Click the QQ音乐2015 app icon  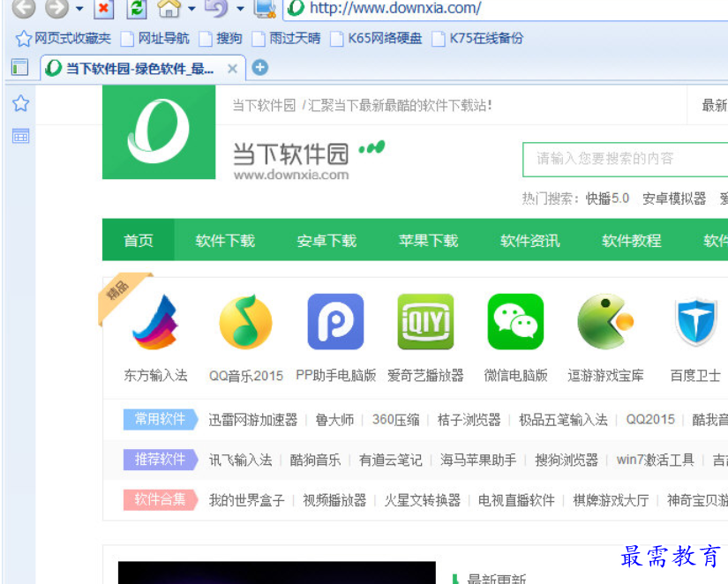point(245,322)
